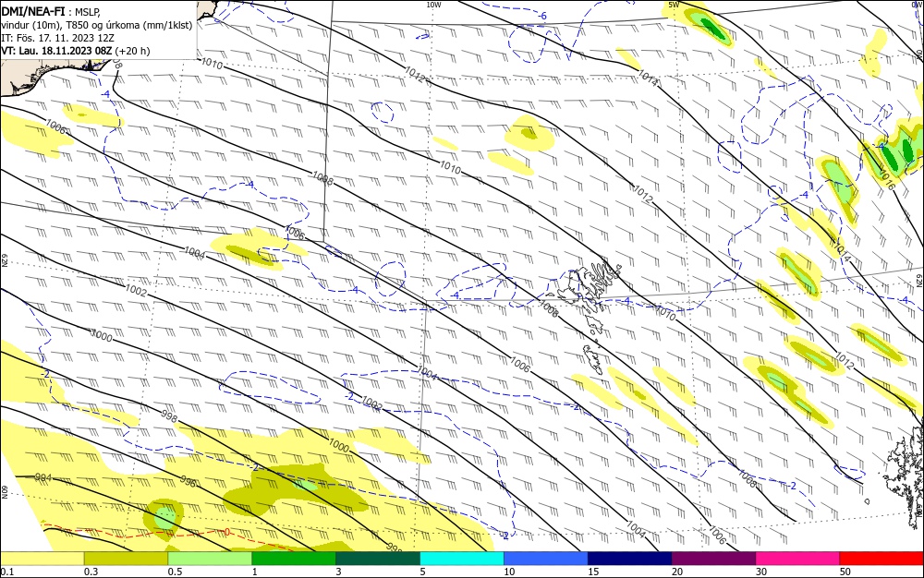Pick the dark green 3–5 legend color
Image resolution: width=924 pixels, height=578 pixels.
pyautogui.click(x=378, y=559)
